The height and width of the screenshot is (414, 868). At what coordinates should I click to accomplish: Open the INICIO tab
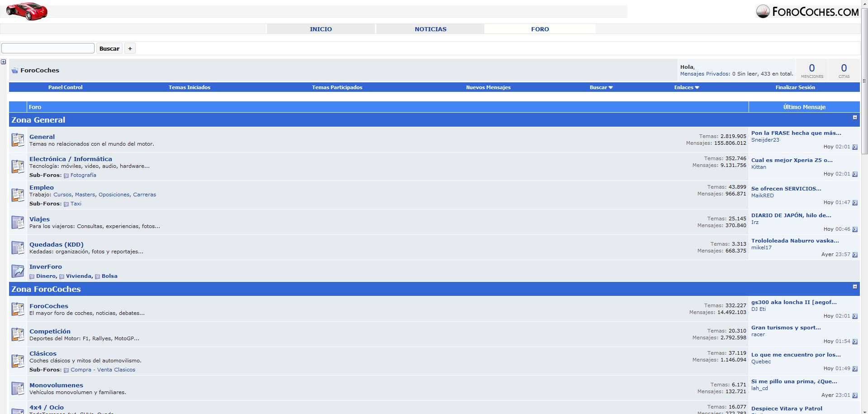(321, 29)
